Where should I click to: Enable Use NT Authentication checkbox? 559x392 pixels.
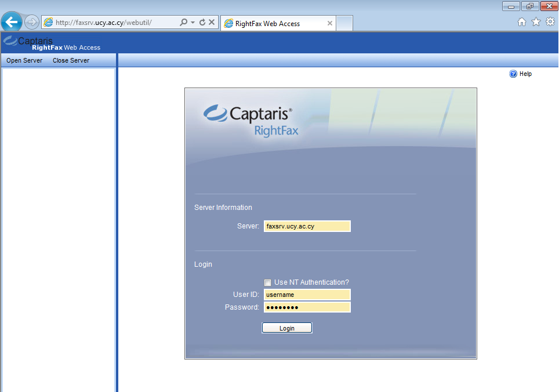(268, 282)
